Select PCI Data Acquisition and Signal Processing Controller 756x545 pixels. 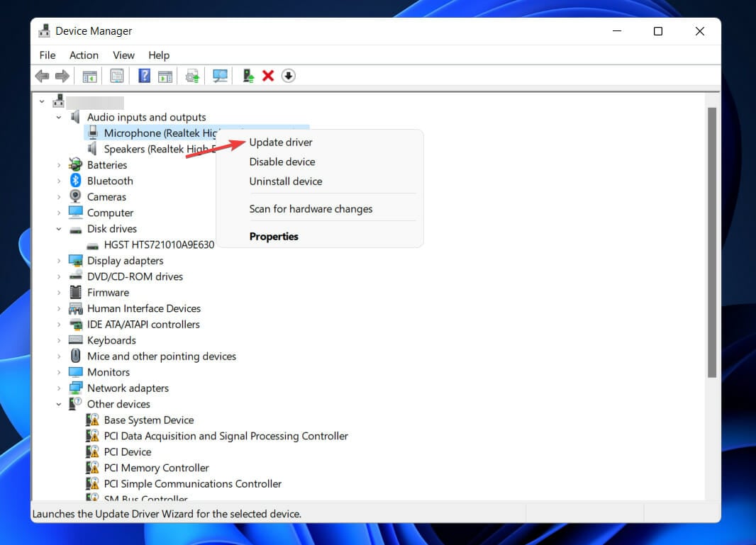226,436
